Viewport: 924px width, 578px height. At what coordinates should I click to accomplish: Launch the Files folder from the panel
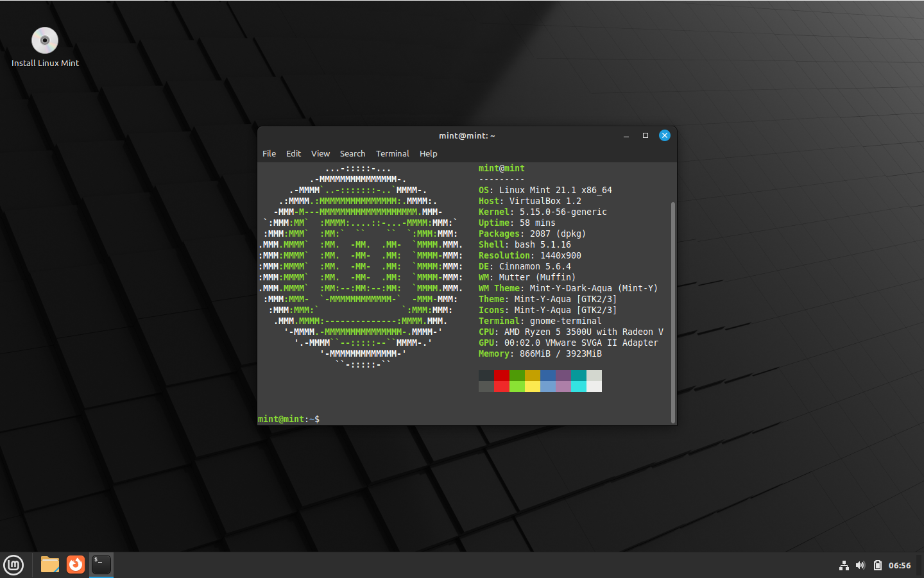click(50, 565)
